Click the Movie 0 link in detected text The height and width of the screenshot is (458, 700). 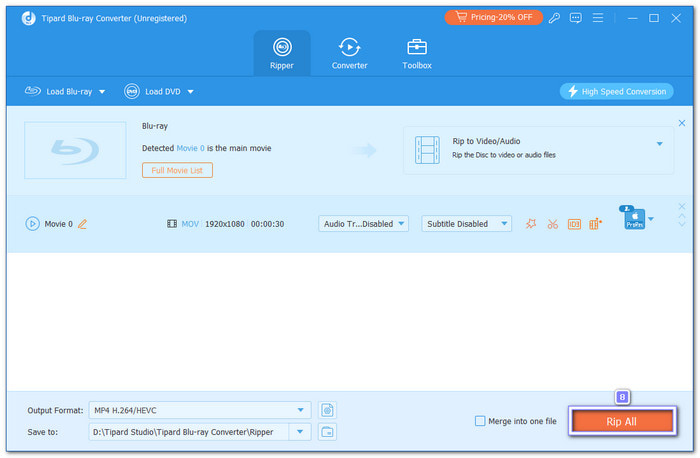click(190, 148)
